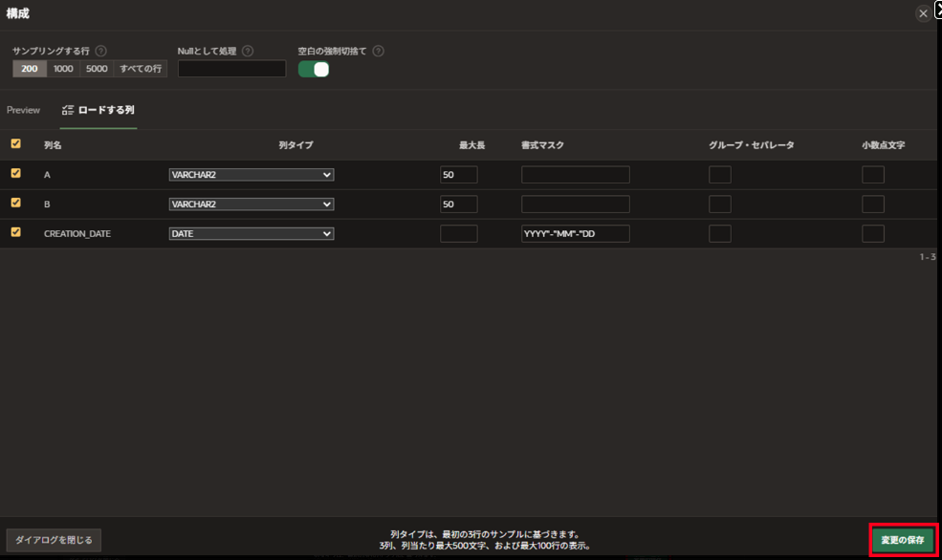The image size is (942, 560).
Task: Open column type dropdown for column A
Action: pyautogui.click(x=251, y=175)
